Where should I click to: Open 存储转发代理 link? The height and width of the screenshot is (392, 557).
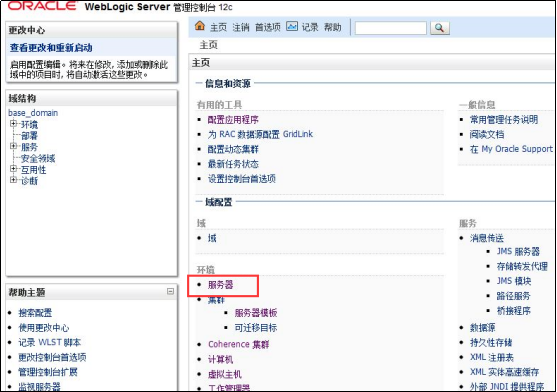tap(522, 266)
